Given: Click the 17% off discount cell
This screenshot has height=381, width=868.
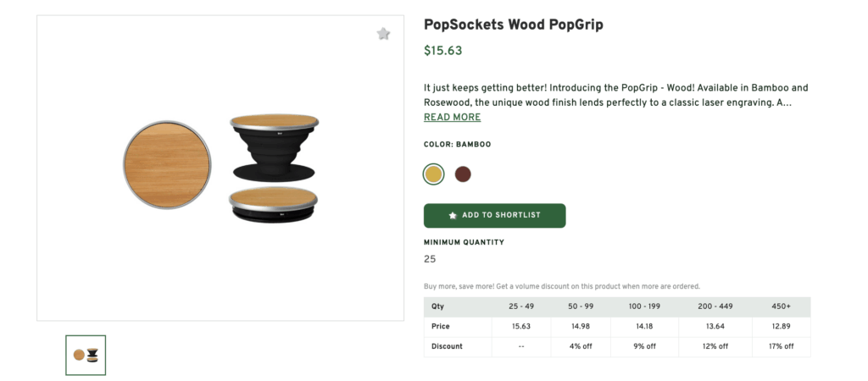Looking at the screenshot, I should (x=781, y=346).
